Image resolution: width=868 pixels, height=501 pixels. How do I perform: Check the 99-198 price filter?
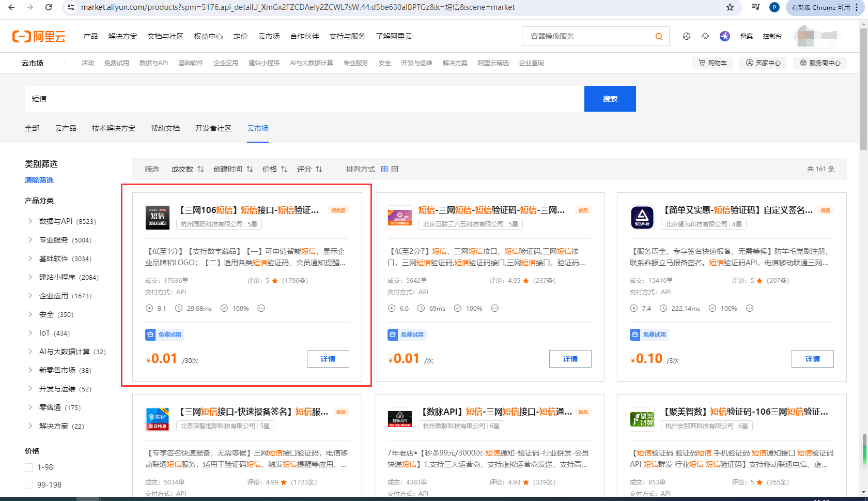click(29, 485)
